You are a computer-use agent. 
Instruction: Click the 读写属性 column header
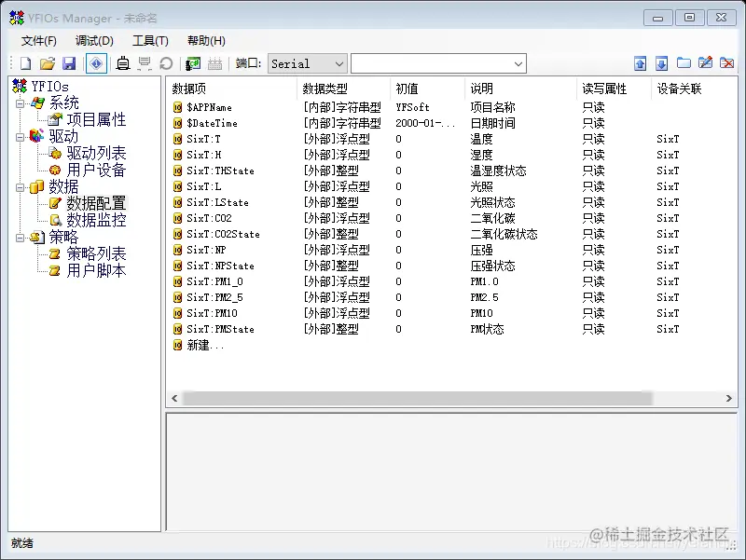point(614,89)
